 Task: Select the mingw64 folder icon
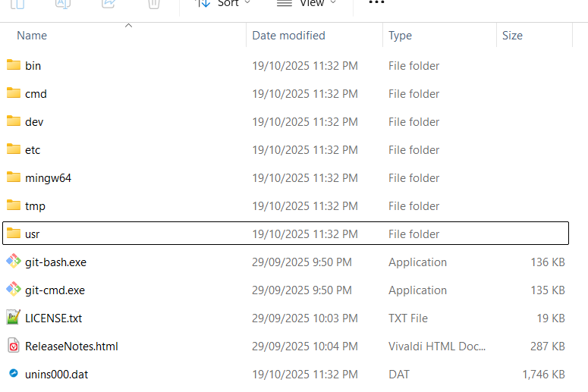pos(14,177)
